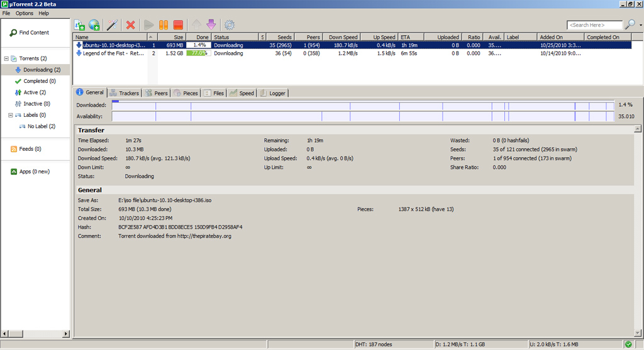This screenshot has width=644, height=350.
Task: Switch to the Peers tab
Action: [x=157, y=93]
